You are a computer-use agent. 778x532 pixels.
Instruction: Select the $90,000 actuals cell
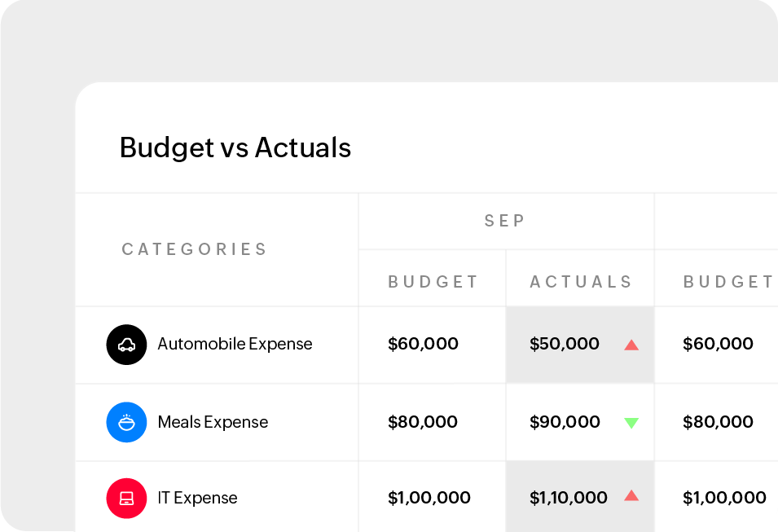tap(565, 422)
